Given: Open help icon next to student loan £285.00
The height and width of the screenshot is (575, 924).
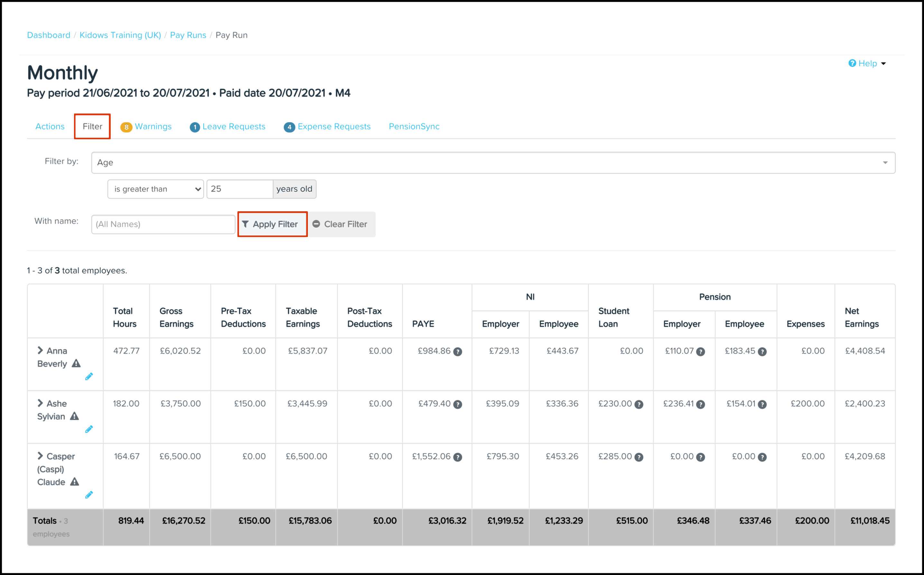Looking at the screenshot, I should click(639, 457).
